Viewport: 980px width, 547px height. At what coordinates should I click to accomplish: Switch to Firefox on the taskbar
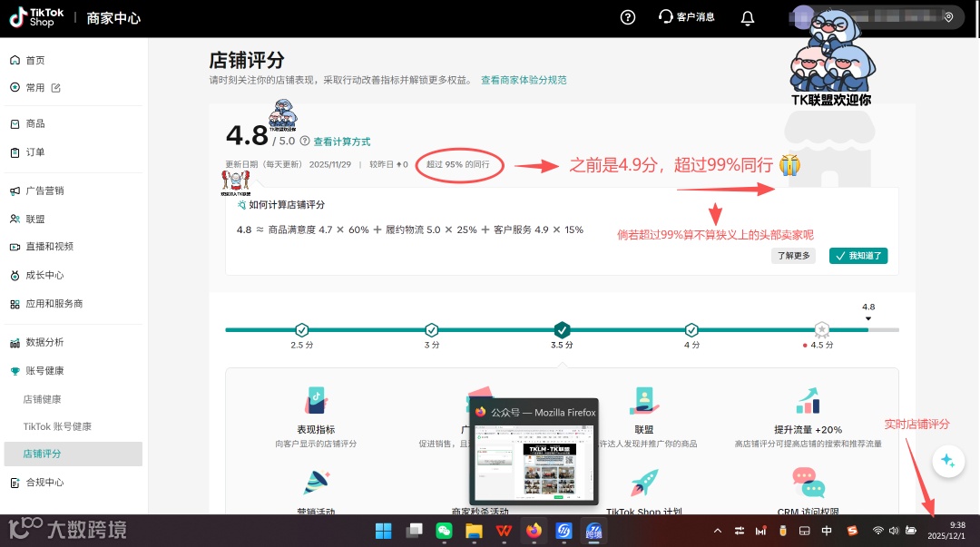(x=534, y=531)
